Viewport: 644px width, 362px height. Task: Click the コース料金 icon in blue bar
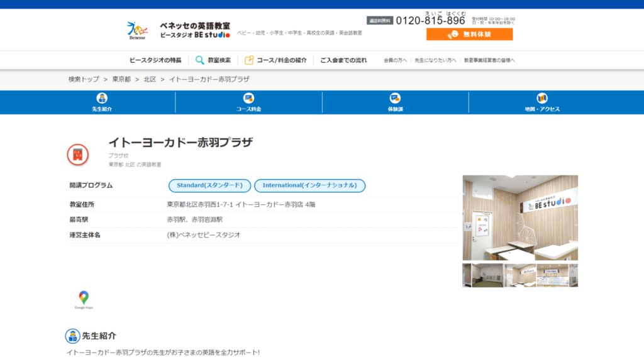coord(248,98)
